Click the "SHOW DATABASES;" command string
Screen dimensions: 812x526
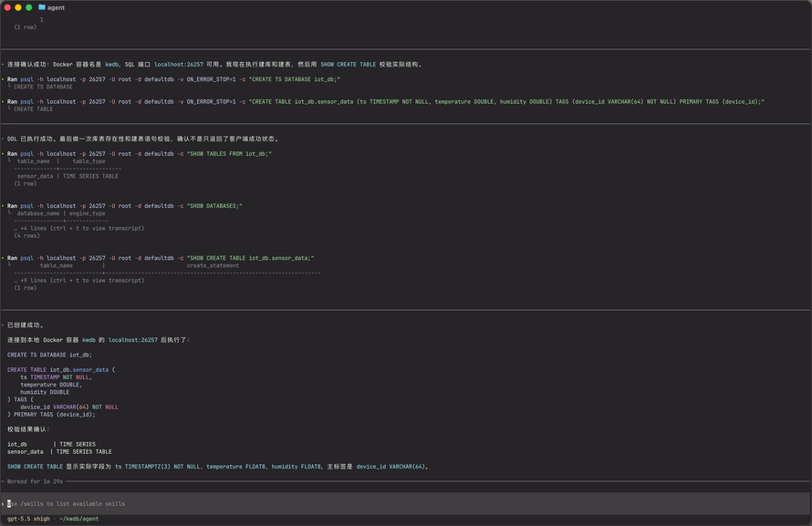[214, 206]
